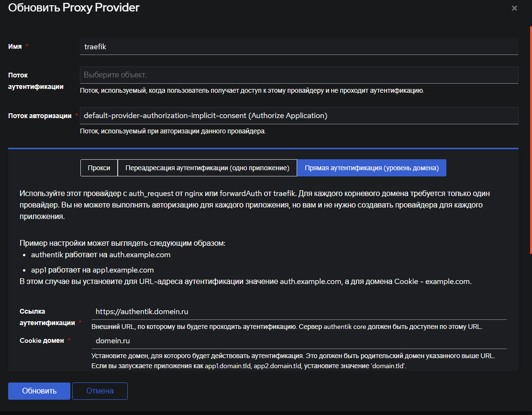Select Переадресация аутентификации (одно приложение) tab
The height and width of the screenshot is (415, 532).
coord(207,168)
